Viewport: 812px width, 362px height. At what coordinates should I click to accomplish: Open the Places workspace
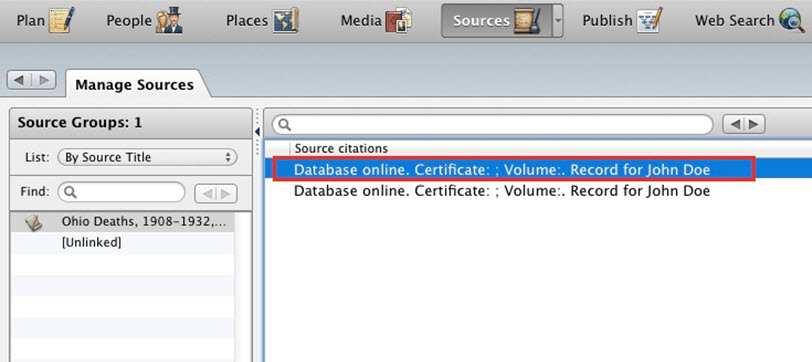(262, 21)
